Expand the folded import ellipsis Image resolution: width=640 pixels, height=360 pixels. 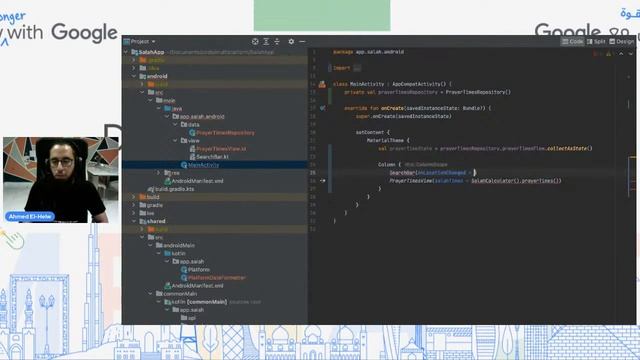[357, 68]
